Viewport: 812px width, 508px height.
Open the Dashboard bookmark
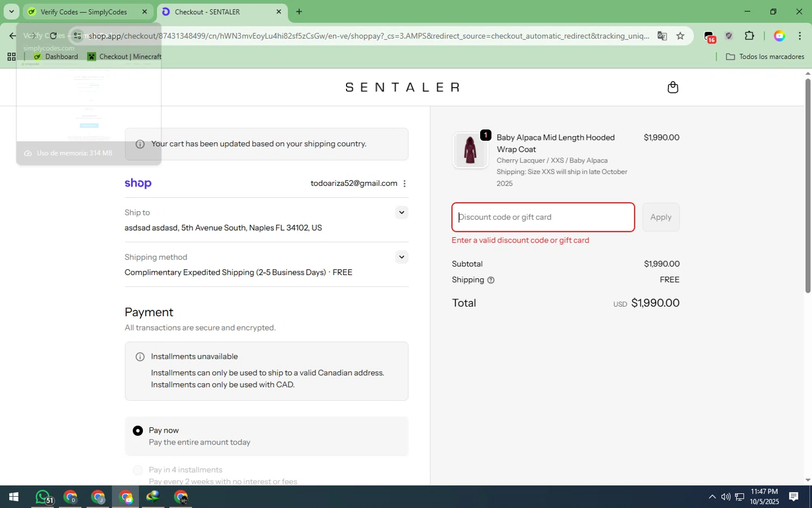(x=56, y=56)
